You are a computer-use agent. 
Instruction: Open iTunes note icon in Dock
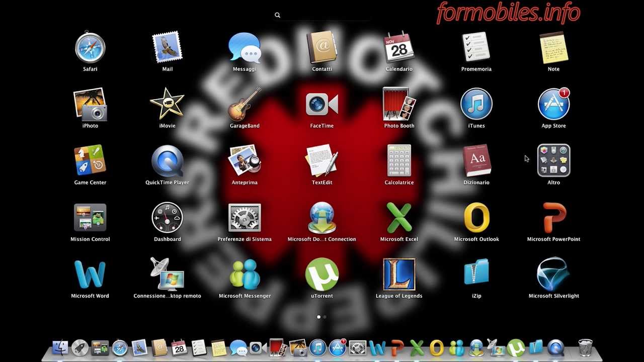pyautogui.click(x=317, y=348)
